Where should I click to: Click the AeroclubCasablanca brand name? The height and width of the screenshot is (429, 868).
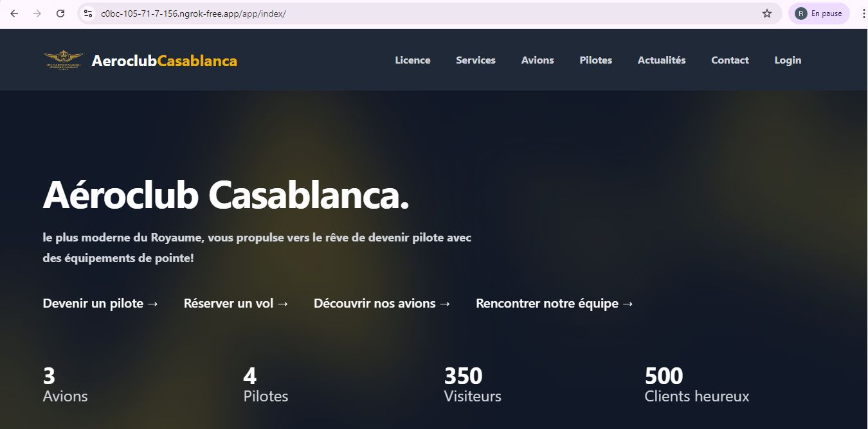(x=165, y=61)
